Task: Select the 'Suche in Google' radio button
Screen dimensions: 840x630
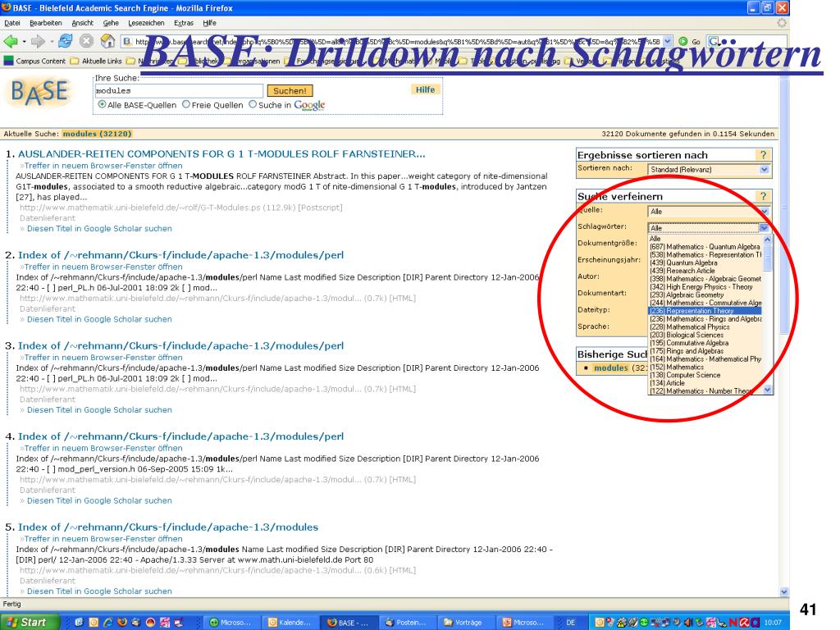Action: pyautogui.click(x=253, y=104)
